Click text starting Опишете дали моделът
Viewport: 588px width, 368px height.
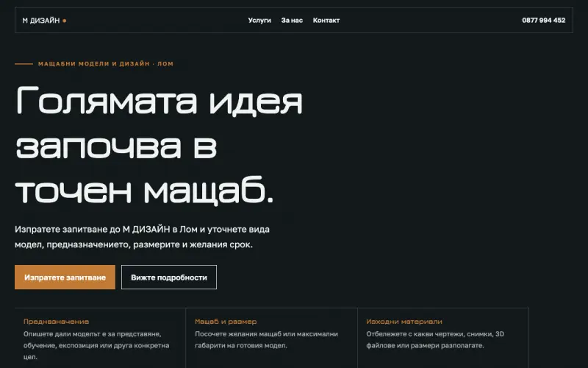pyautogui.click(x=96, y=345)
